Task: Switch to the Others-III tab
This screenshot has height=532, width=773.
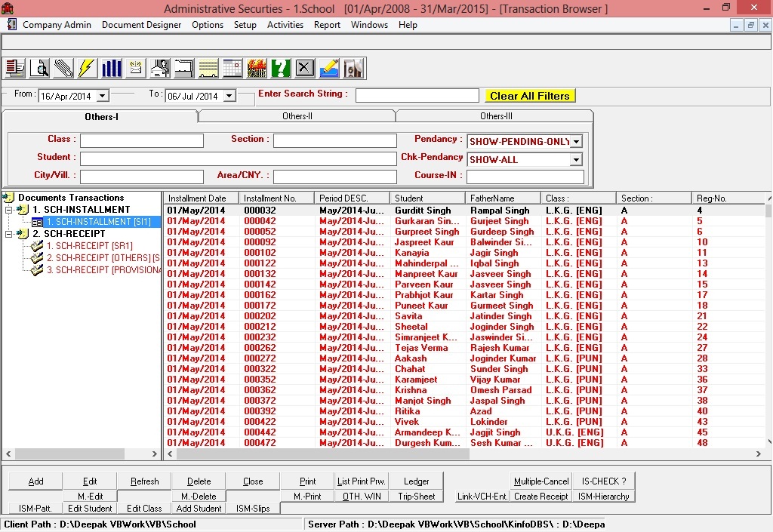Action: click(x=495, y=116)
